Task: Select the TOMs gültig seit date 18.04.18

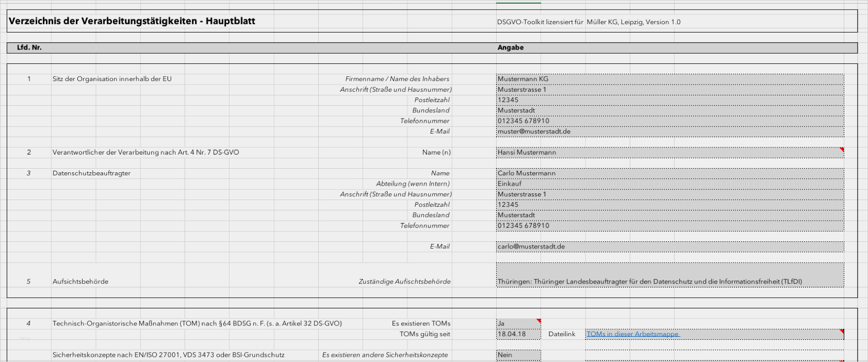Action: (x=518, y=334)
